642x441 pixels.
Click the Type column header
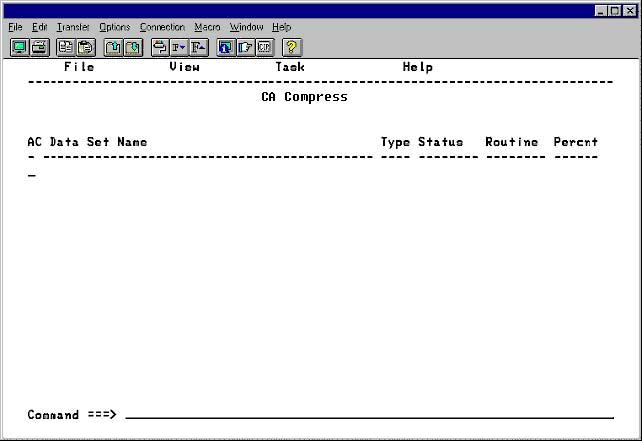click(395, 142)
